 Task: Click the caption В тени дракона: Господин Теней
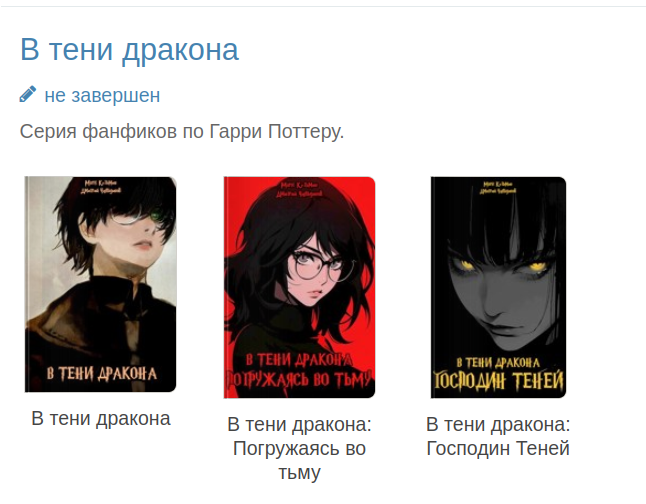pos(498,436)
